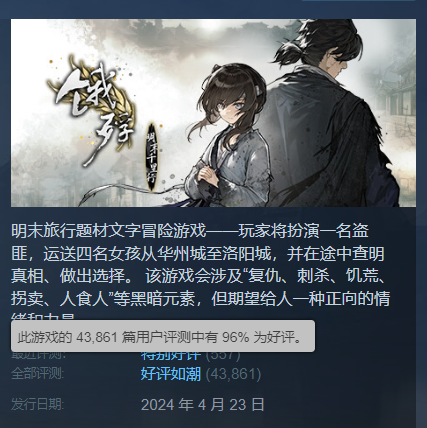Click the 好评如潮 all-reviews summary link
The image size is (427, 428).
coord(171,374)
